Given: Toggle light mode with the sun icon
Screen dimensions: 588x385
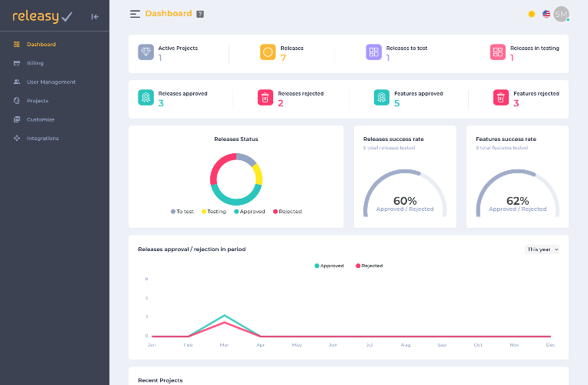Looking at the screenshot, I should [x=531, y=15].
